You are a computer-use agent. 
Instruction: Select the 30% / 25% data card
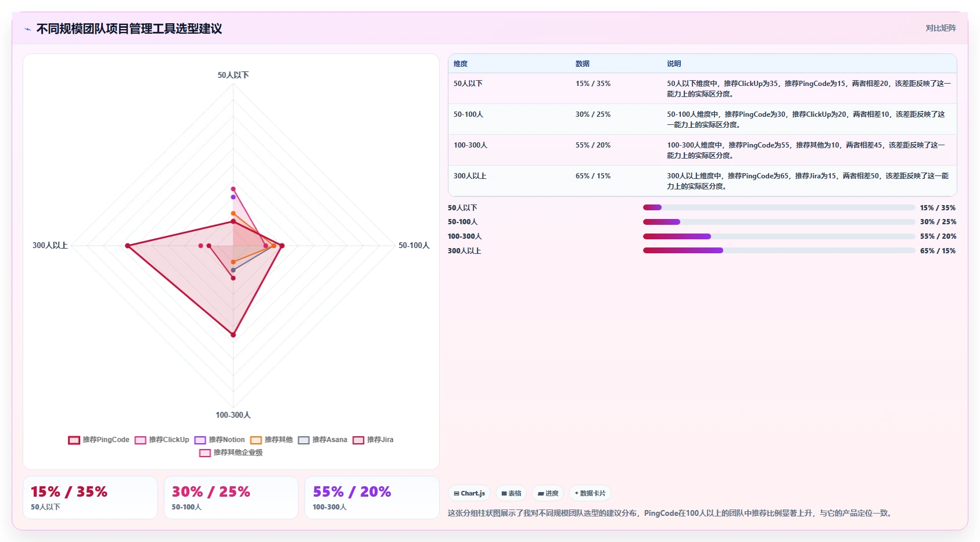231,497
